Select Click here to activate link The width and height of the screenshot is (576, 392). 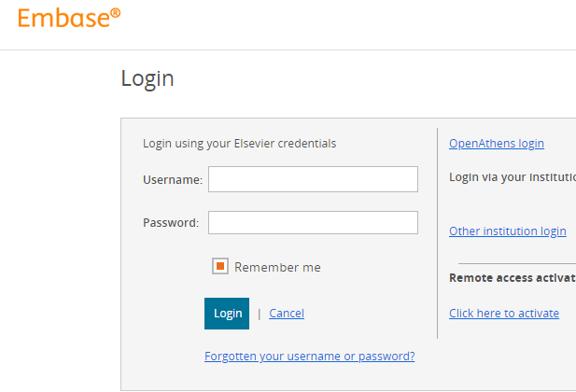(504, 314)
